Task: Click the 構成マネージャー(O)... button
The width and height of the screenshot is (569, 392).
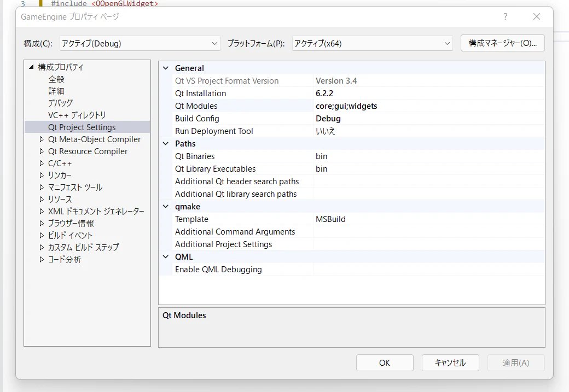Action: coord(503,43)
